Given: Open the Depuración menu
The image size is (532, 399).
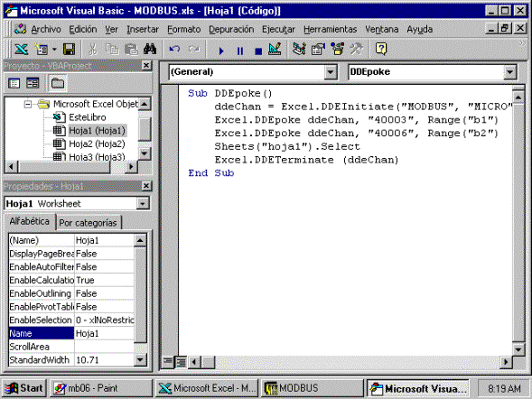Looking at the screenshot, I should click(231, 30).
